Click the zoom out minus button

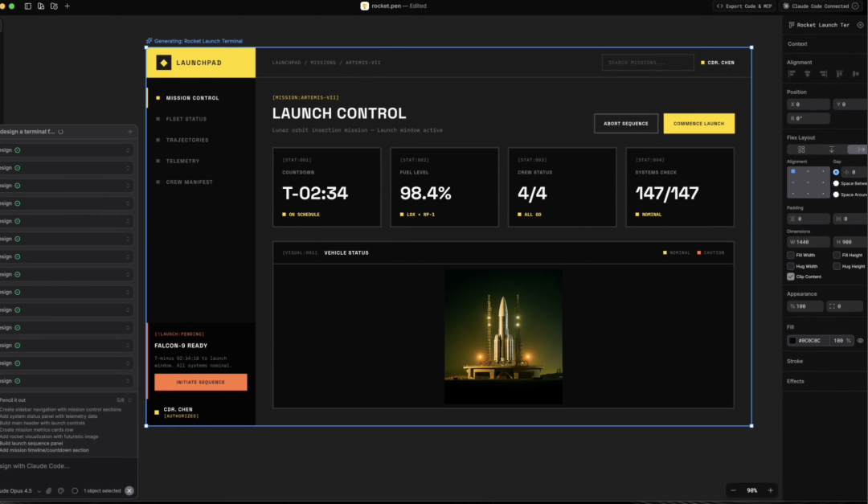pyautogui.click(x=733, y=490)
